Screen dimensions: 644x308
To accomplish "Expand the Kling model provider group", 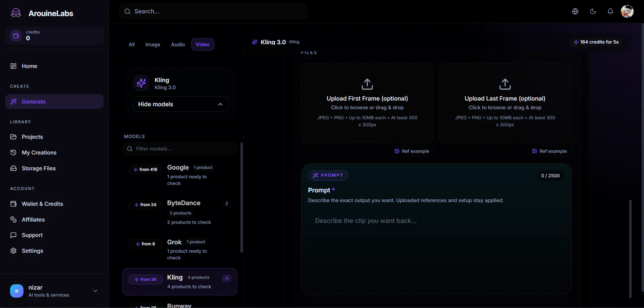I will [x=180, y=282].
